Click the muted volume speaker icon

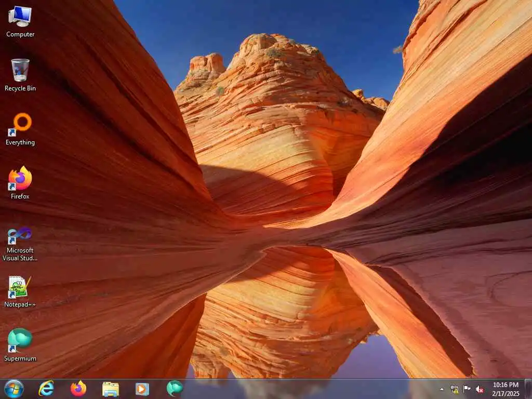tap(480, 389)
